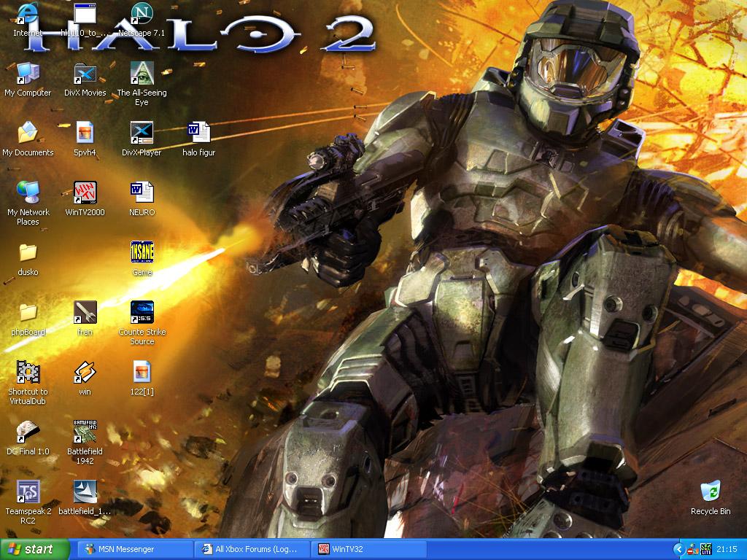
Task: Expand hidden system tray icons
Action: (679, 549)
